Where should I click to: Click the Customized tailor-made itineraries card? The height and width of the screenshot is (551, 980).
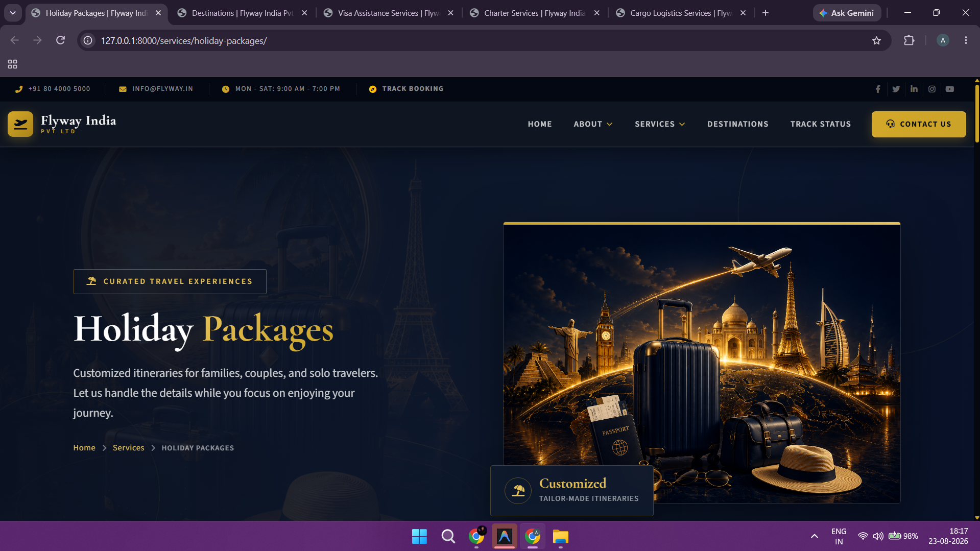[572, 491]
